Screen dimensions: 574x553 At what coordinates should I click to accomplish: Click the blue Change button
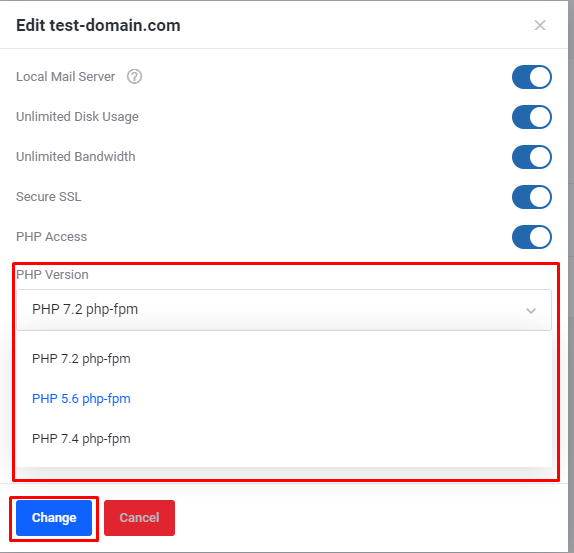[x=54, y=518]
